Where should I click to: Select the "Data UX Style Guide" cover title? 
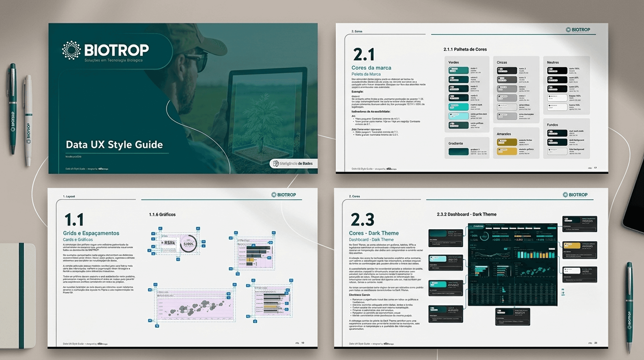pyautogui.click(x=114, y=144)
